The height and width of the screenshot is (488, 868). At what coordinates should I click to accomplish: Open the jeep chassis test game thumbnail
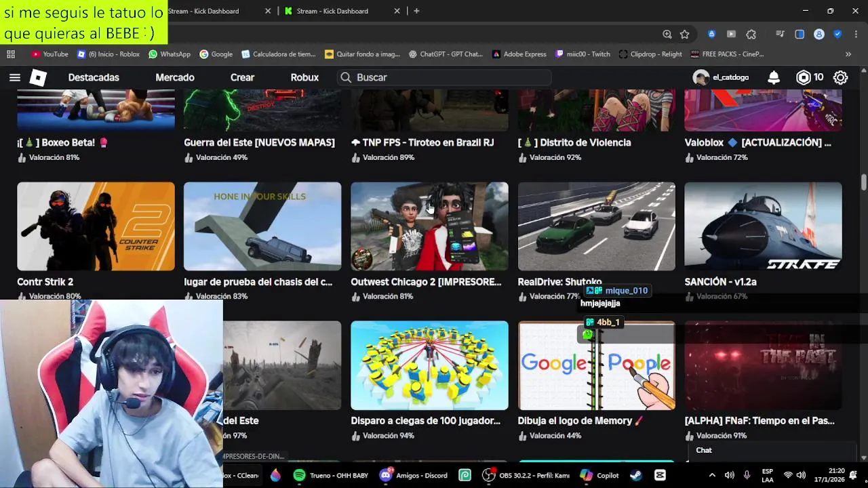262,226
